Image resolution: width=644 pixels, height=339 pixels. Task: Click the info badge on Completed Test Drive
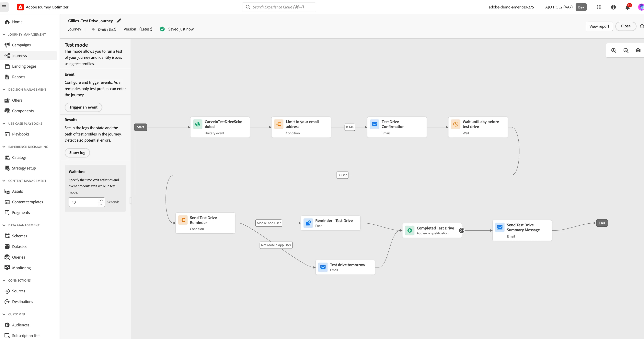click(x=462, y=230)
